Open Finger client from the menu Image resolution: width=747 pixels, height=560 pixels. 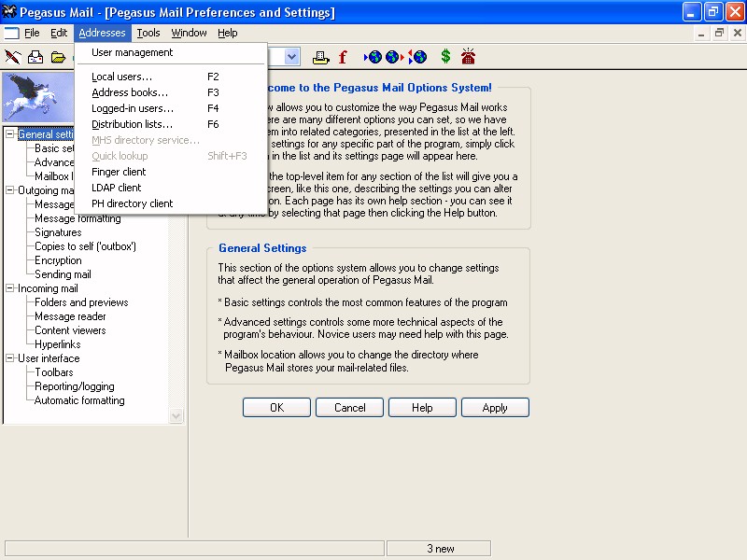point(170,172)
